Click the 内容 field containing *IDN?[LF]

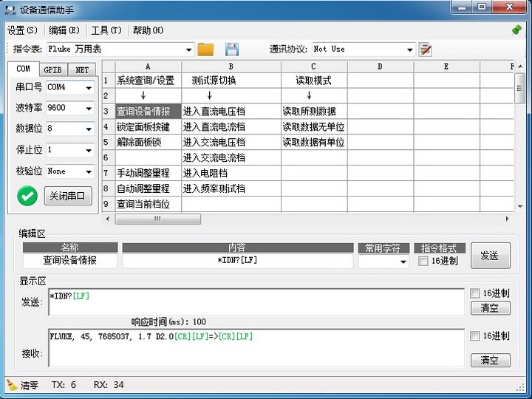(x=237, y=261)
